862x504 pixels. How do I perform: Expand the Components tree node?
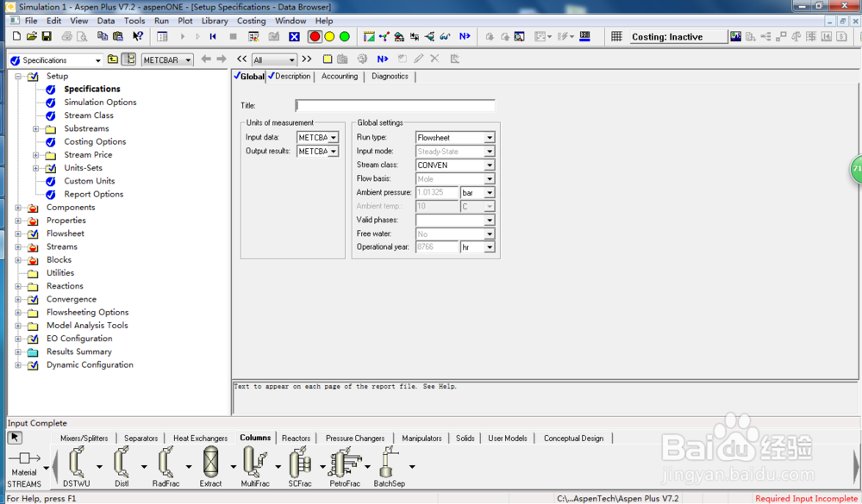18,208
